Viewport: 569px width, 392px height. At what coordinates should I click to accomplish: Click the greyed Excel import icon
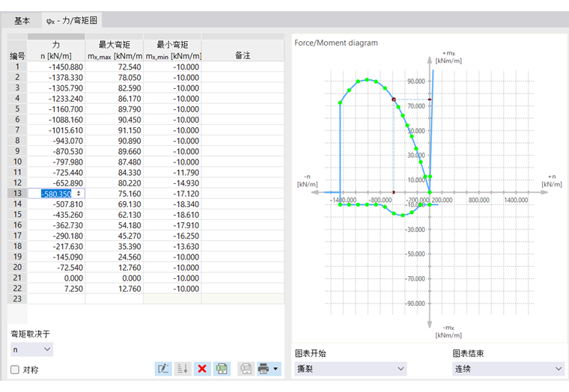246,369
